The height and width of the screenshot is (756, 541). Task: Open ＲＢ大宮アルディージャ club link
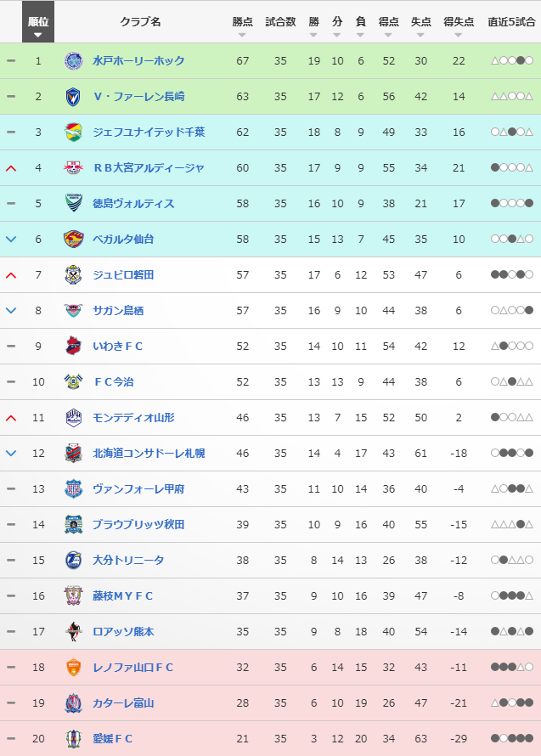[148, 168]
